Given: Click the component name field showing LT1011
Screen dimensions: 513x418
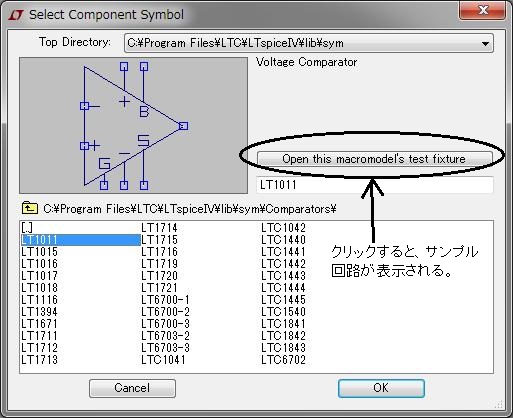Looking at the screenshot, I should click(x=375, y=185).
